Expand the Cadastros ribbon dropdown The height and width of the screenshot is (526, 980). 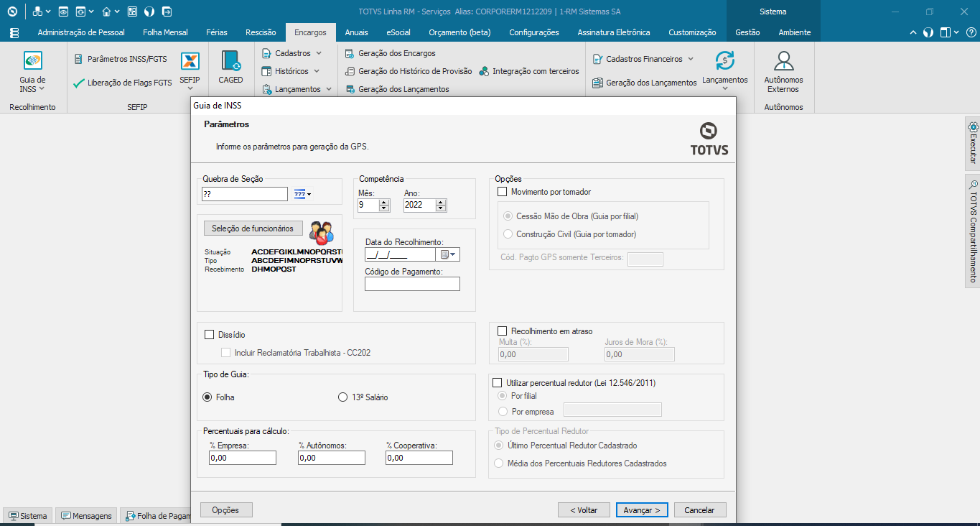(319, 53)
